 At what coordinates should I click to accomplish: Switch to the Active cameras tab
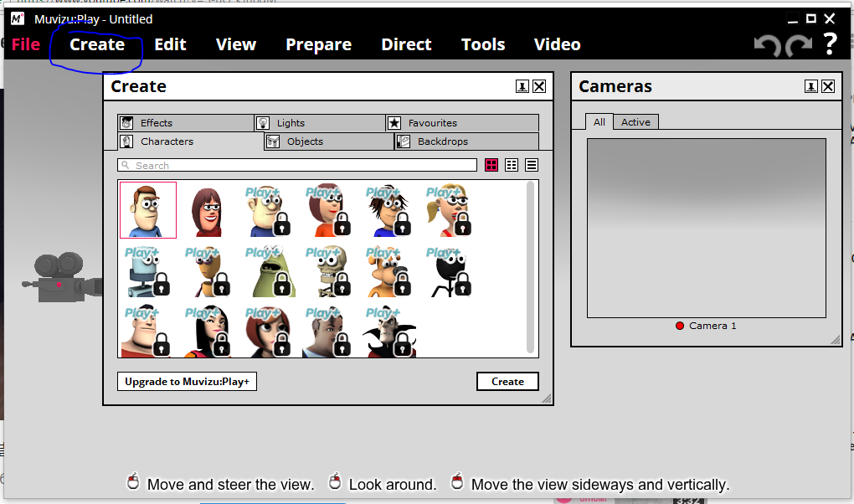[x=635, y=122]
